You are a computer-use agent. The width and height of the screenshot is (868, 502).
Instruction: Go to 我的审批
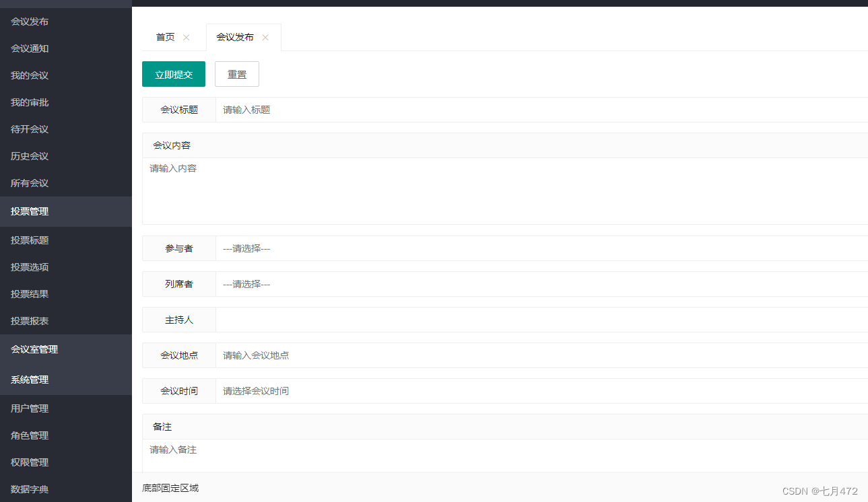[28, 102]
